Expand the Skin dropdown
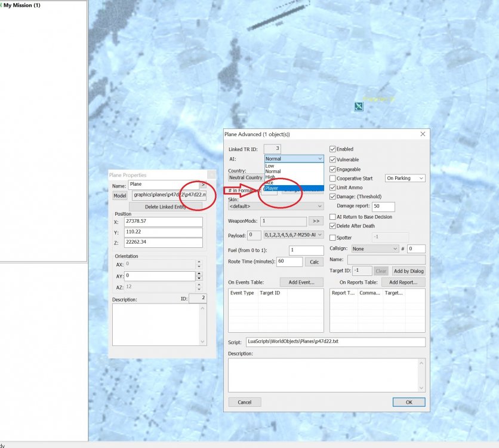 tap(276, 206)
